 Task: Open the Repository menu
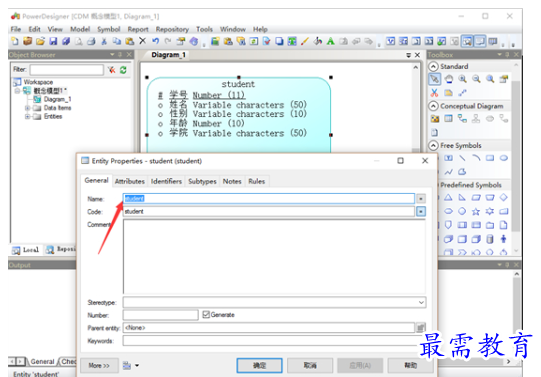point(172,29)
